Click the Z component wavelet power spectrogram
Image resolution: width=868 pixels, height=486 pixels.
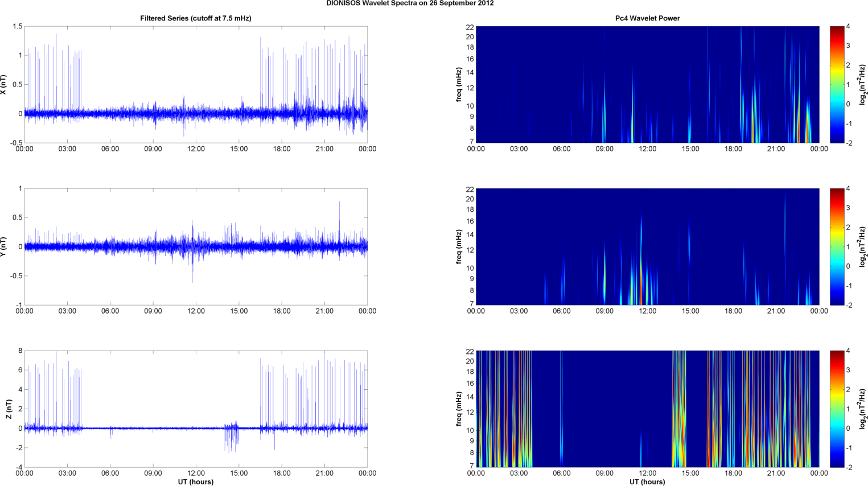coord(647,409)
